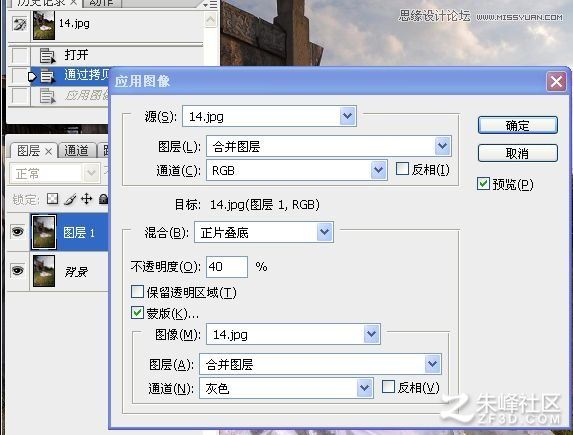The image size is (573, 435).
Task: Click the 不透明度 opacity field showing 40
Action: point(227,266)
